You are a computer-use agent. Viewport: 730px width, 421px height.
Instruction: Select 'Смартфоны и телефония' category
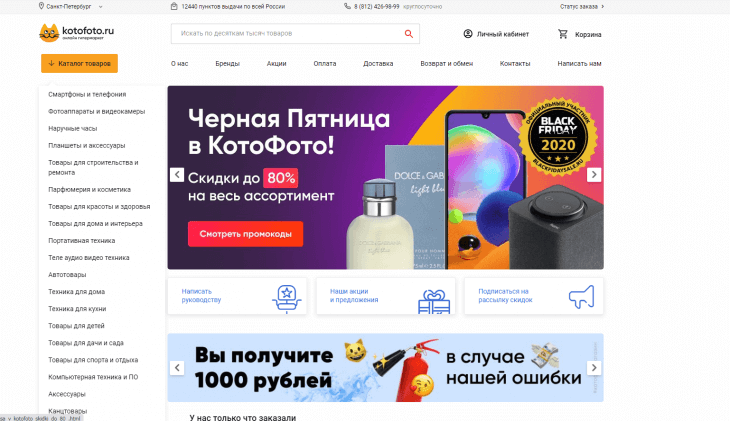(x=87, y=94)
